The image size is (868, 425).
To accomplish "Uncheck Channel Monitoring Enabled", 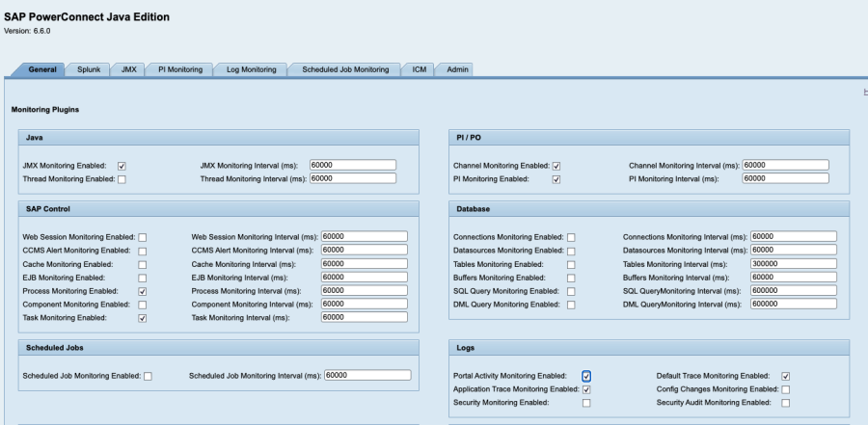I will point(556,166).
